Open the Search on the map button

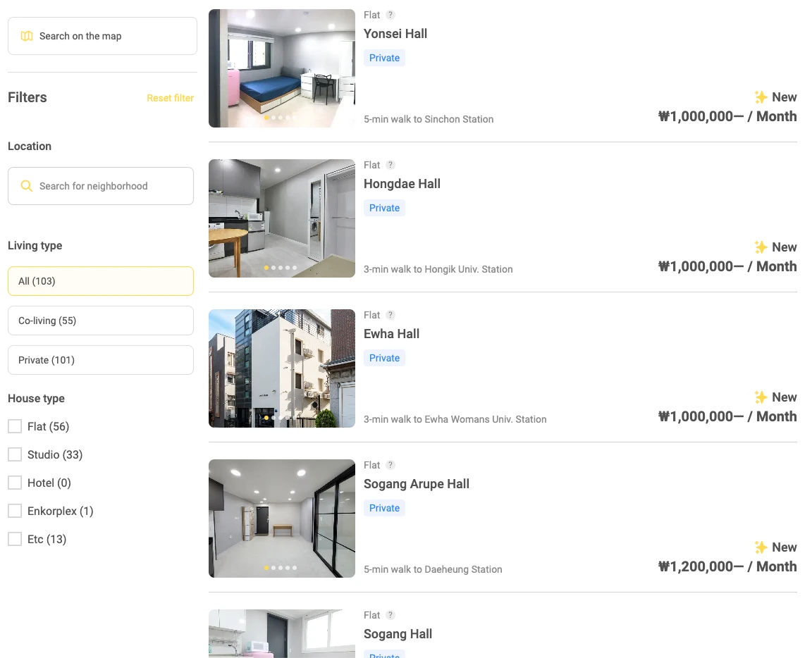[102, 36]
